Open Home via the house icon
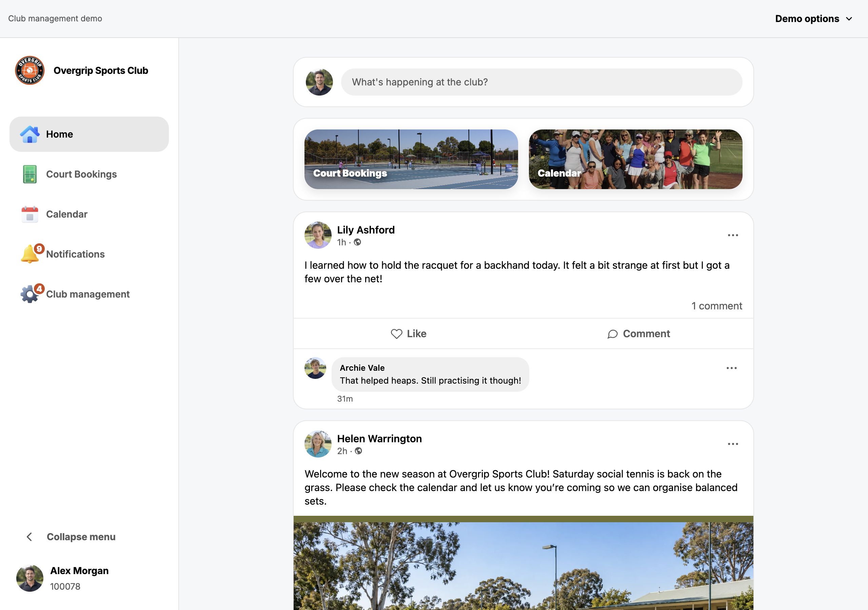Image resolution: width=868 pixels, height=610 pixels. (29, 134)
